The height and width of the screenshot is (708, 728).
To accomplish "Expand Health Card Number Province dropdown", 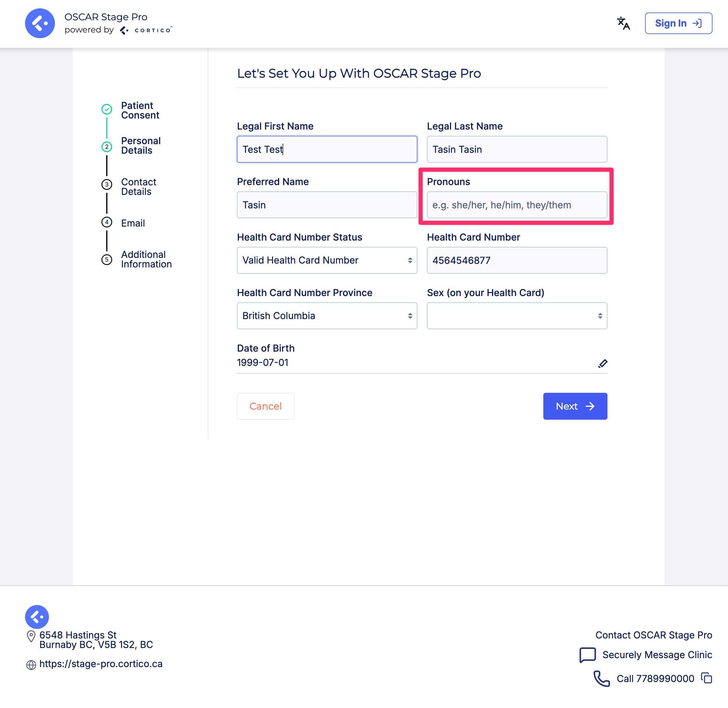I will (x=327, y=316).
